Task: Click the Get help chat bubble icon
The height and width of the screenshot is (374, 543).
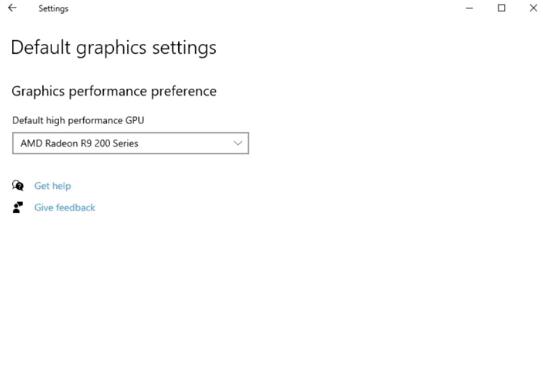Action: [x=18, y=186]
